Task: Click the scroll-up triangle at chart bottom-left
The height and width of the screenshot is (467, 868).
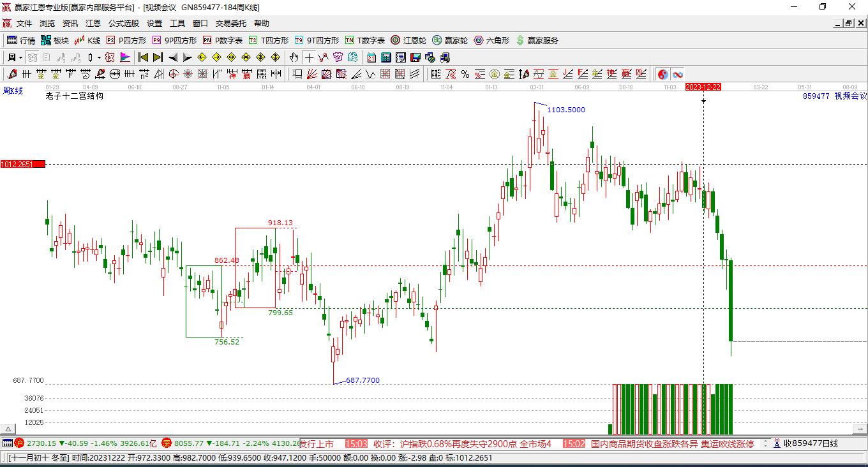Action: click(x=8, y=429)
